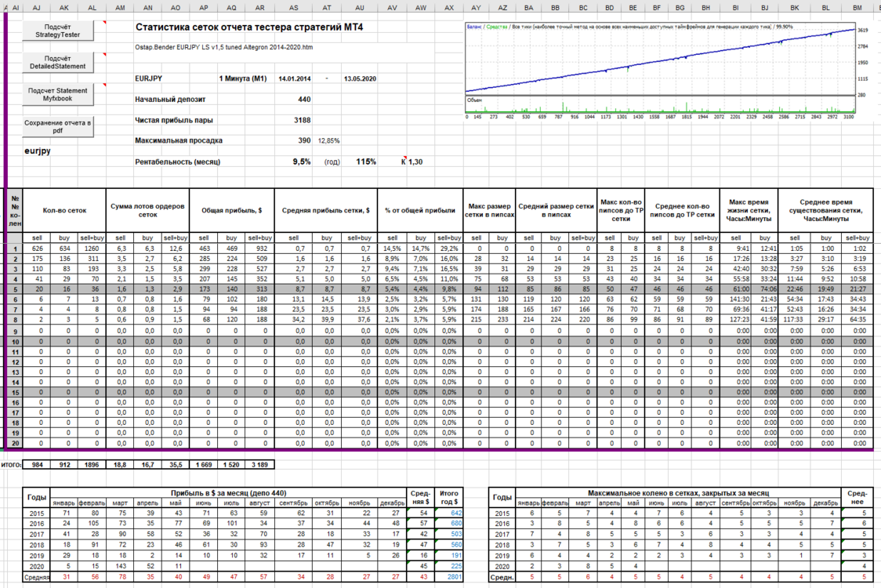
Task: Select average time 117:33 in row 8
Action: point(795,320)
